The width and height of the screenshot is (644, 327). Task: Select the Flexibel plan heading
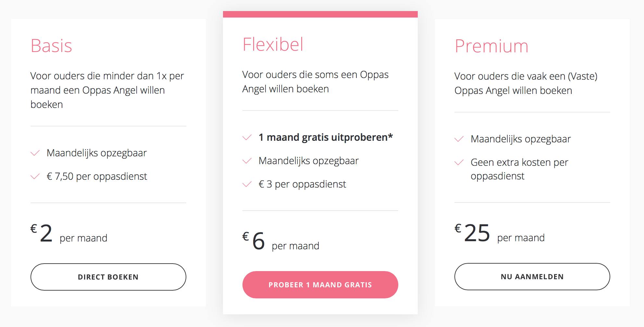tap(273, 44)
